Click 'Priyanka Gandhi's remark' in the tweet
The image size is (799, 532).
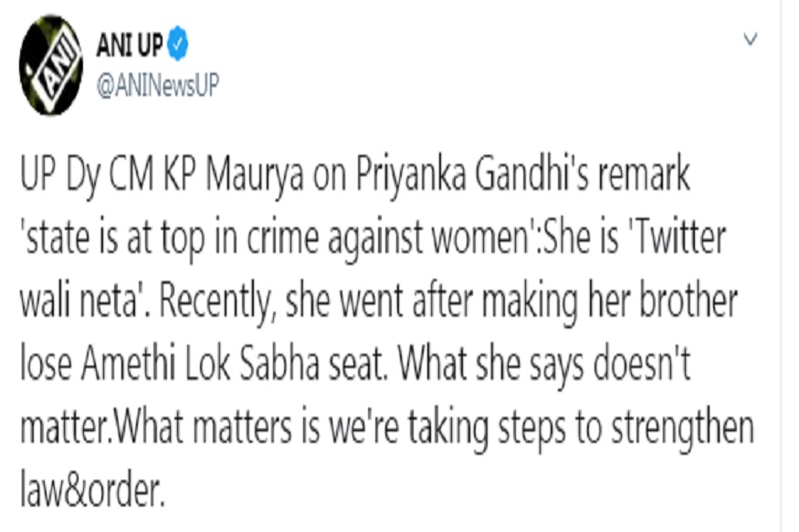pyautogui.click(x=522, y=175)
